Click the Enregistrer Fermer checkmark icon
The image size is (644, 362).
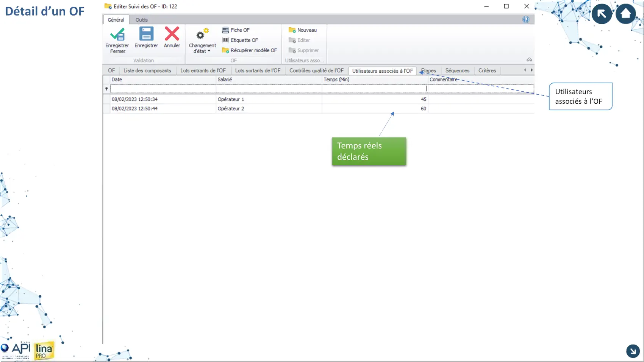pyautogui.click(x=117, y=35)
